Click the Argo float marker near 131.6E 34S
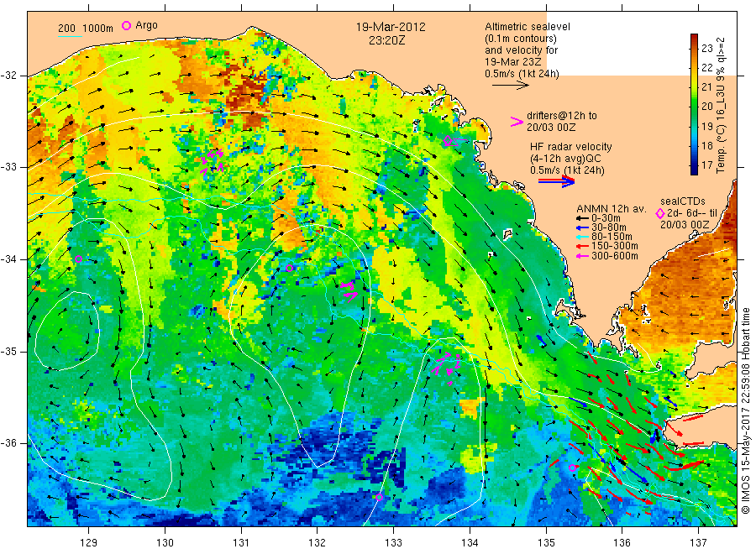The image size is (756, 554). [289, 269]
